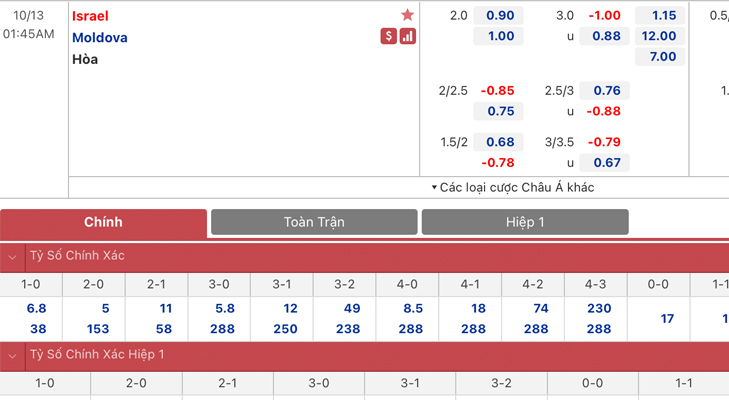
Task: Click the favorite star icon for Israel match
Action: tap(408, 15)
